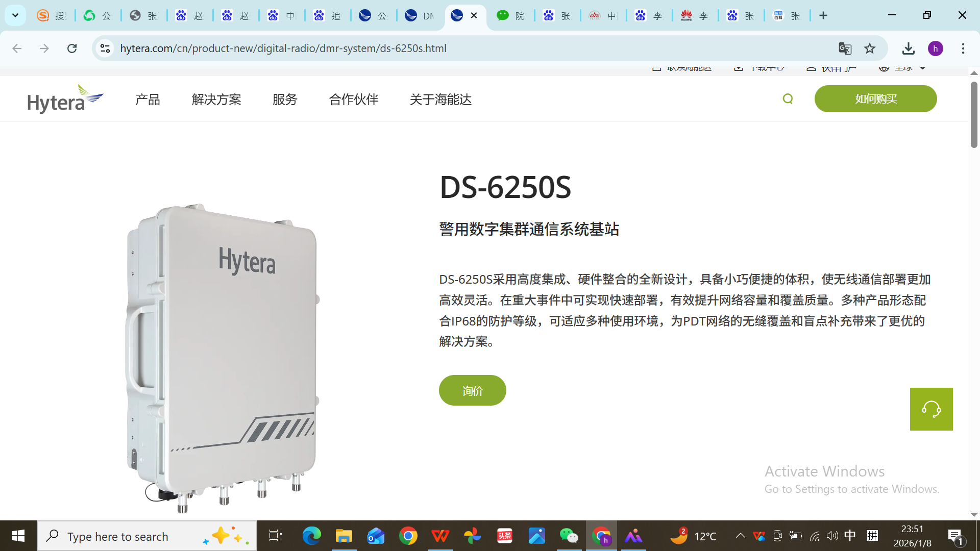Open the 产品 navigation menu
Viewport: 980px width, 551px height.
[148, 99]
